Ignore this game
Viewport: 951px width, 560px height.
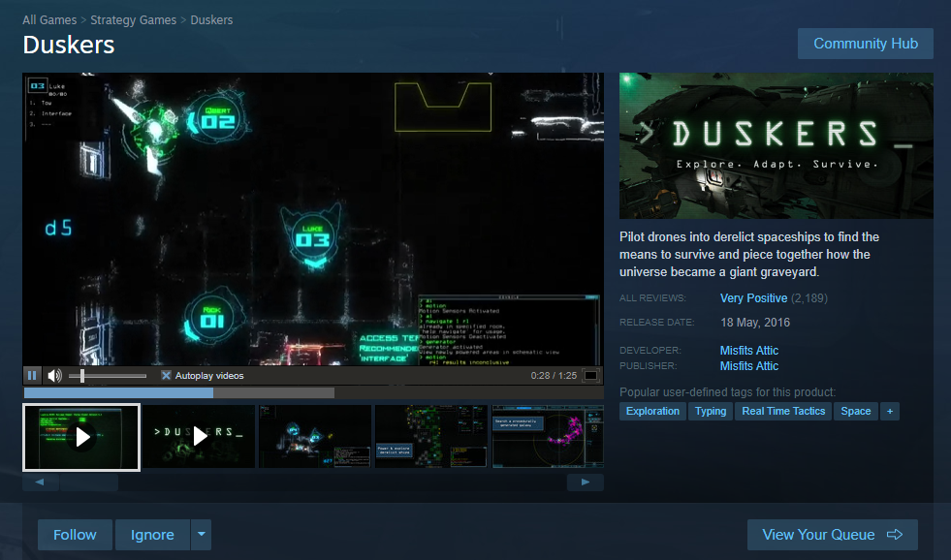tap(152, 535)
